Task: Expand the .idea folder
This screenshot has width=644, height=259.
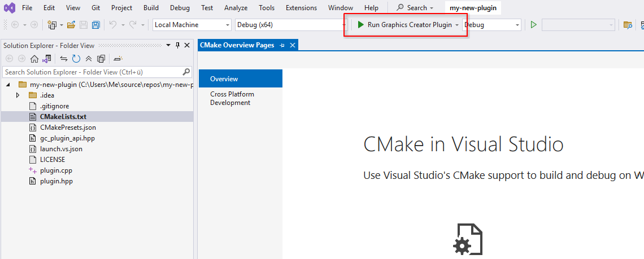Action: [x=18, y=95]
